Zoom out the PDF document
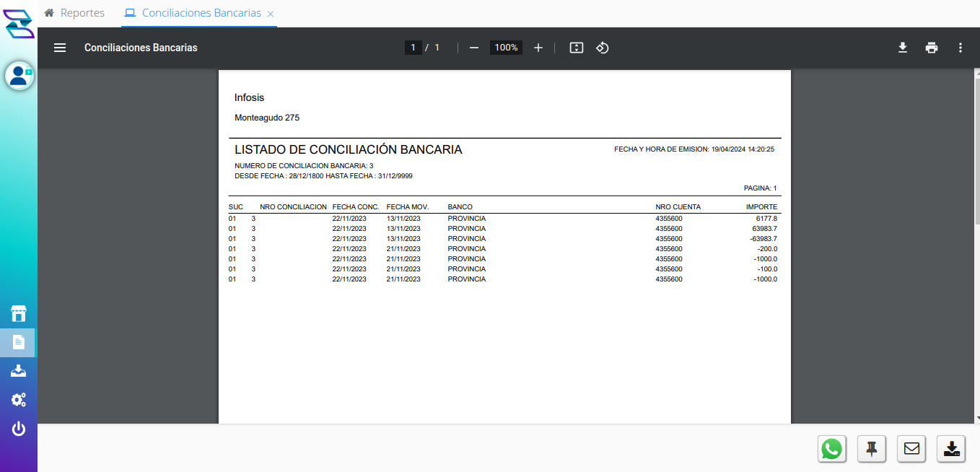 pyautogui.click(x=474, y=48)
